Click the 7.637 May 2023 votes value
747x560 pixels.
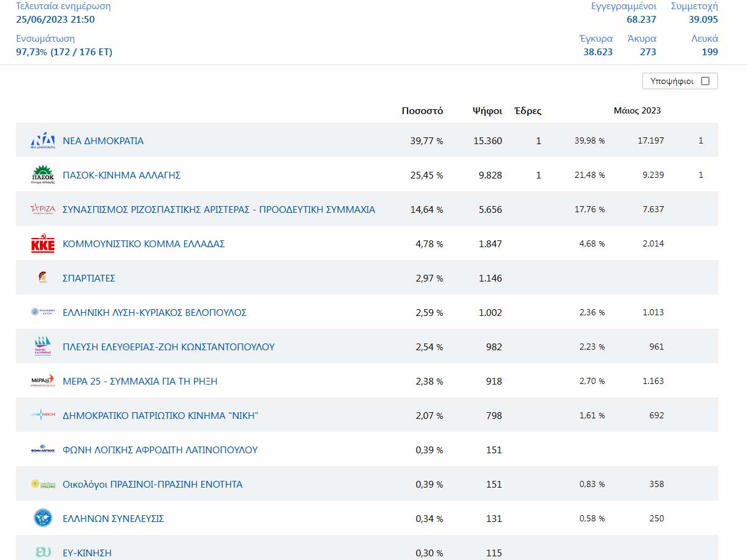click(x=653, y=209)
